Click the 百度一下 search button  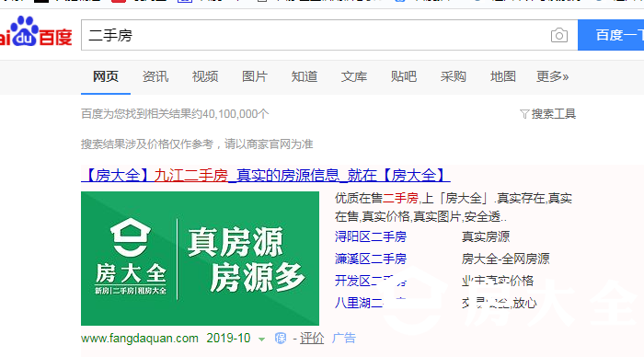tap(611, 35)
